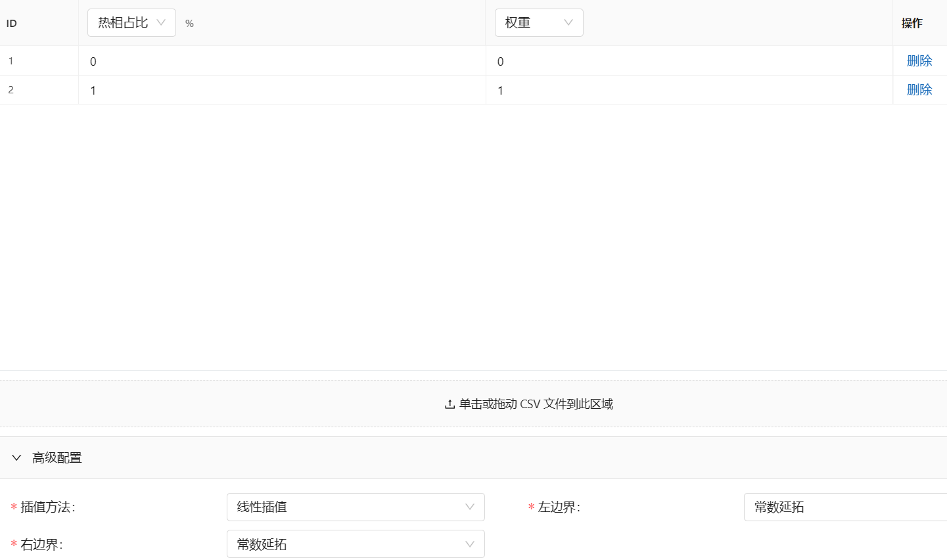Image resolution: width=947 pixels, height=560 pixels.
Task: Open the 权重 column dropdown
Action: coord(539,22)
